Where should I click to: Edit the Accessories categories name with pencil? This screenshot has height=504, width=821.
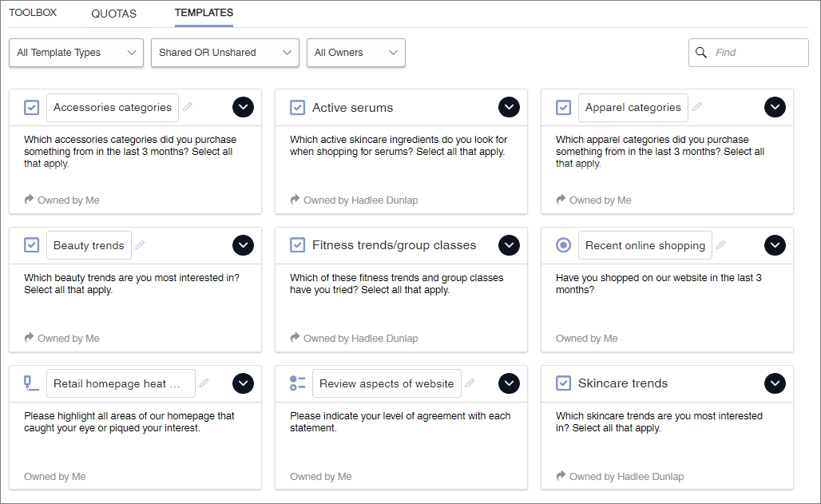[x=188, y=107]
